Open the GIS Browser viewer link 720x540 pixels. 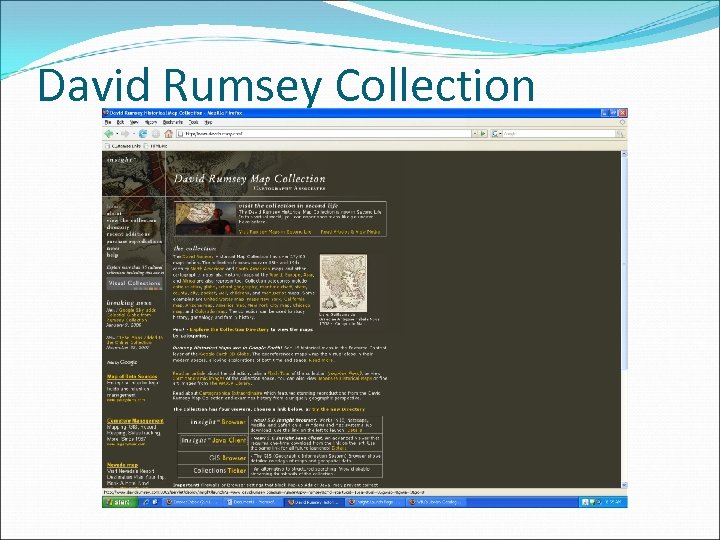coord(227,458)
